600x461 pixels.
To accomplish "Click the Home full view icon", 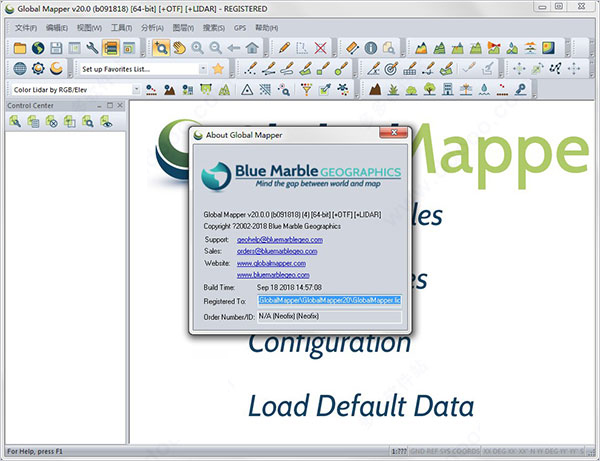I will pyautogui.click(x=252, y=48).
